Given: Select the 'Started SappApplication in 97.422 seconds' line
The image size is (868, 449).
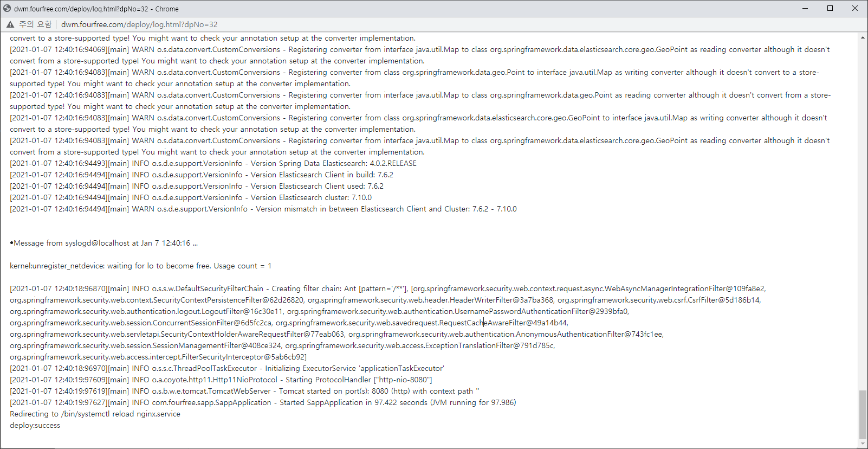Looking at the screenshot, I should click(x=263, y=403).
